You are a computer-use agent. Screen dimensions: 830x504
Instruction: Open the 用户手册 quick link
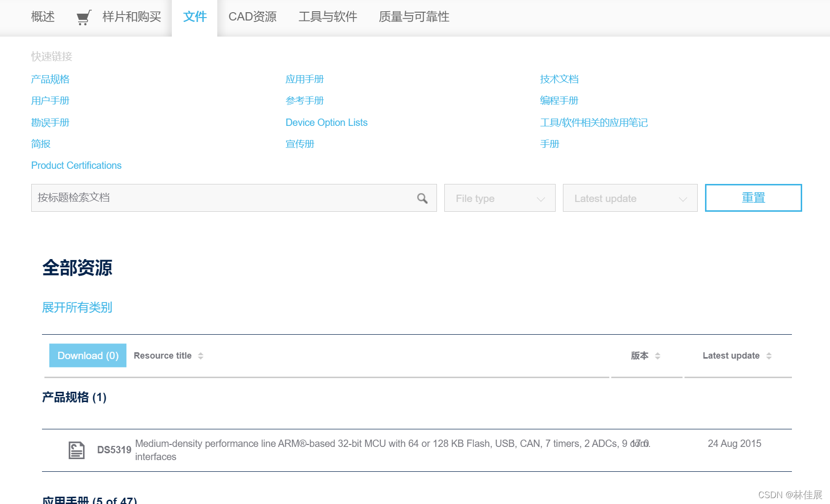point(50,101)
